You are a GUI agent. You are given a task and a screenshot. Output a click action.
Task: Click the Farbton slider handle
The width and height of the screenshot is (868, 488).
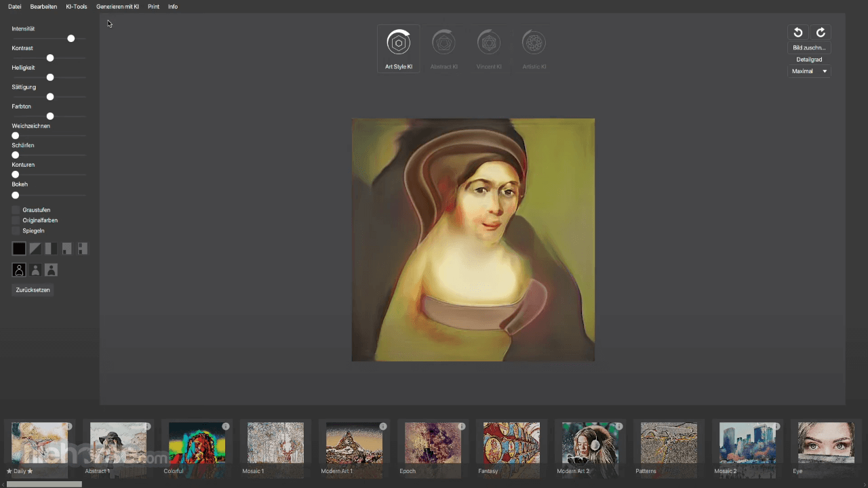point(50,117)
